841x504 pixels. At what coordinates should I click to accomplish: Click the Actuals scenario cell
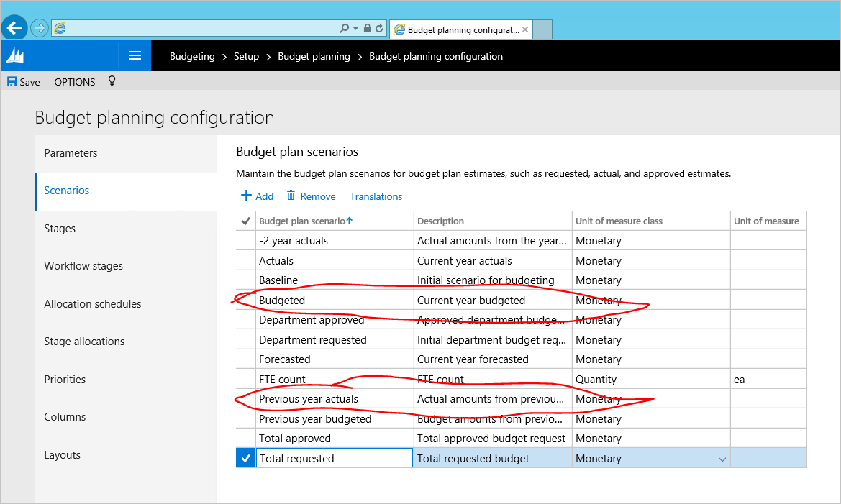(335, 260)
